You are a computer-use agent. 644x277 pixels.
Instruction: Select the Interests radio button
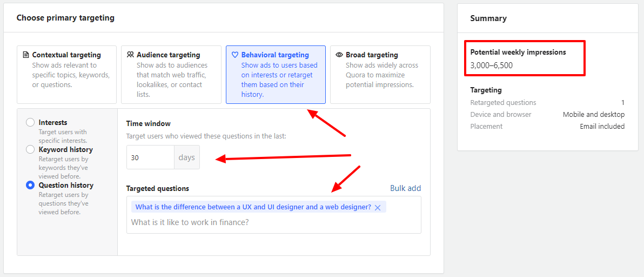click(30, 123)
